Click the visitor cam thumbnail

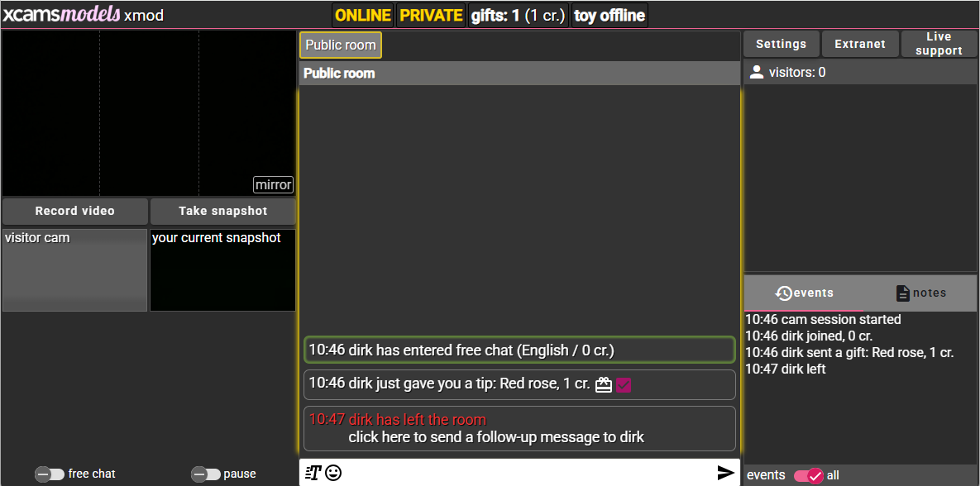tap(75, 269)
